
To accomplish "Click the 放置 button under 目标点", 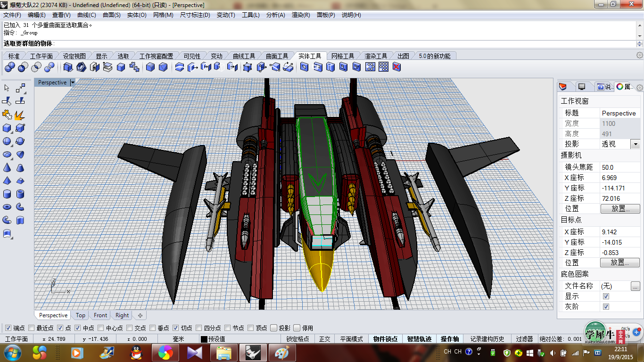I will tap(620, 263).
